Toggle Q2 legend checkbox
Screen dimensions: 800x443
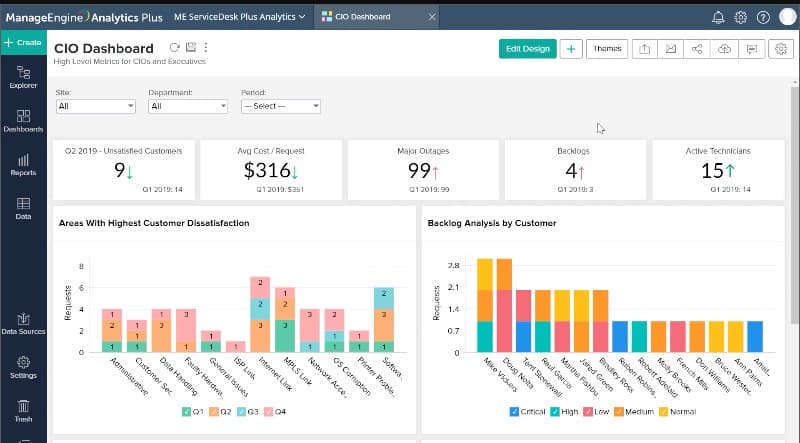(x=214, y=411)
